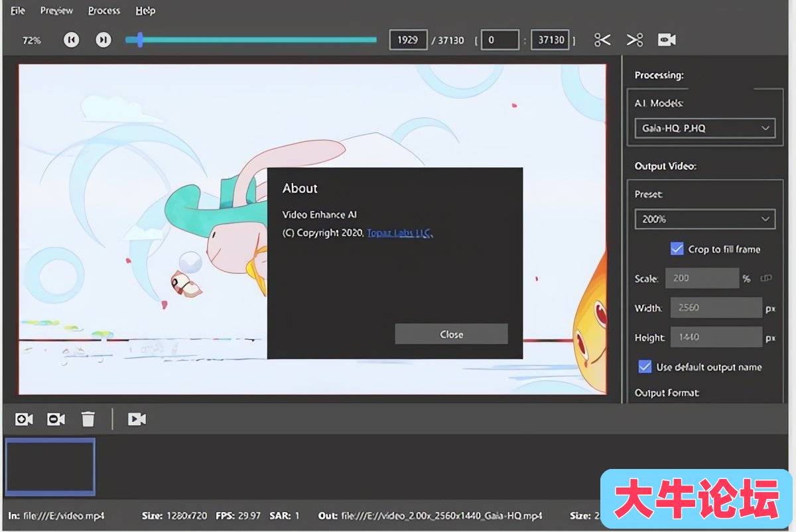The height and width of the screenshot is (532, 796).
Task: Click the Video Enhance AI text in About
Action: [320, 214]
